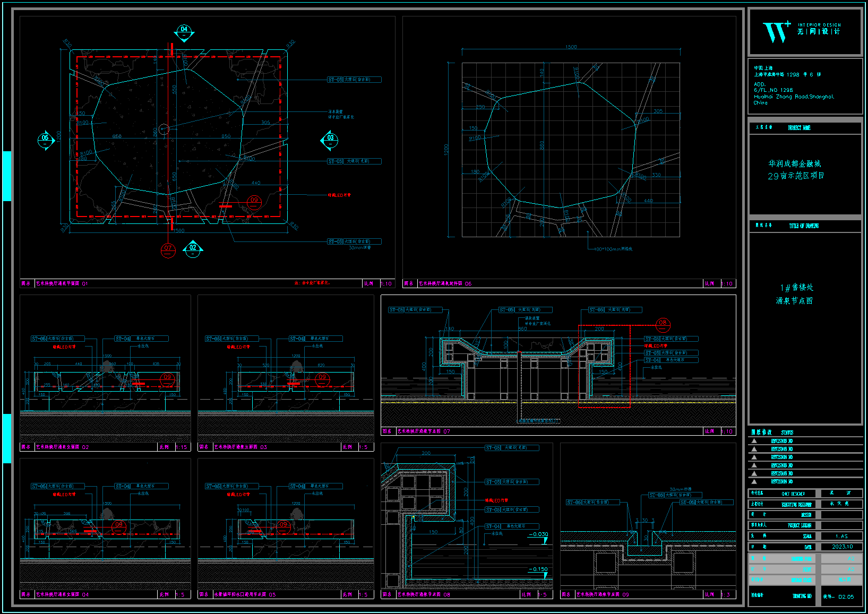
Task: Click the TITLE OF DRAWING header
Action: pos(804,226)
